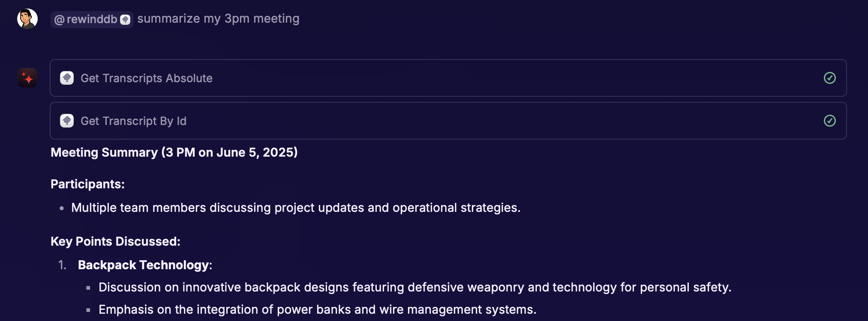Click the bullet dot before "Multiple team members"

pyautogui.click(x=62, y=208)
